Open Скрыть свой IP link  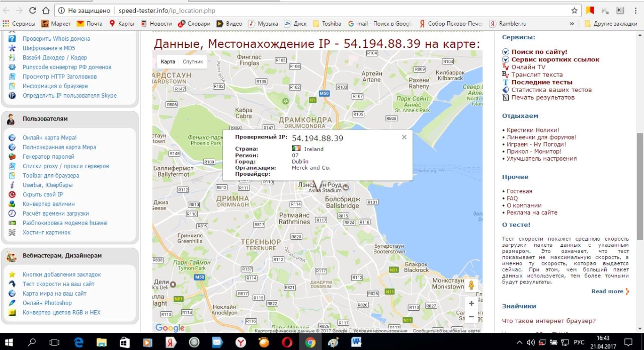point(43,194)
